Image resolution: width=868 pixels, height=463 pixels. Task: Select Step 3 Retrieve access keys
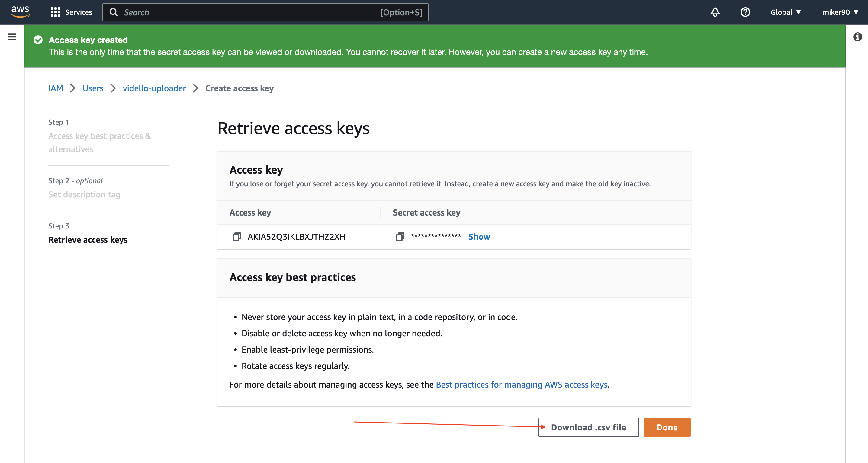[x=88, y=240]
